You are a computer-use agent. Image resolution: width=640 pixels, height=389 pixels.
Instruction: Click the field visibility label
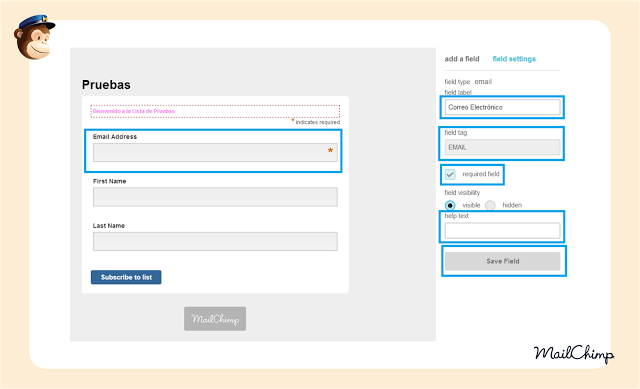pos(462,193)
